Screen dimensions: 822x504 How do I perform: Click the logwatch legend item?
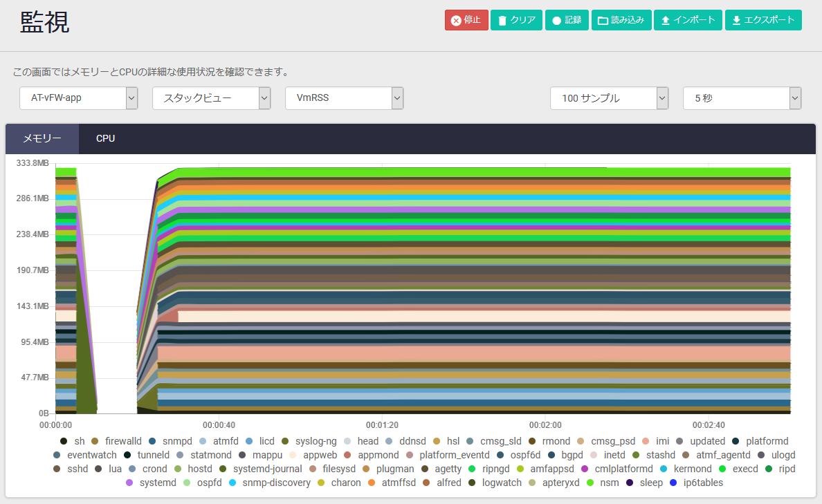pyautogui.click(x=495, y=483)
